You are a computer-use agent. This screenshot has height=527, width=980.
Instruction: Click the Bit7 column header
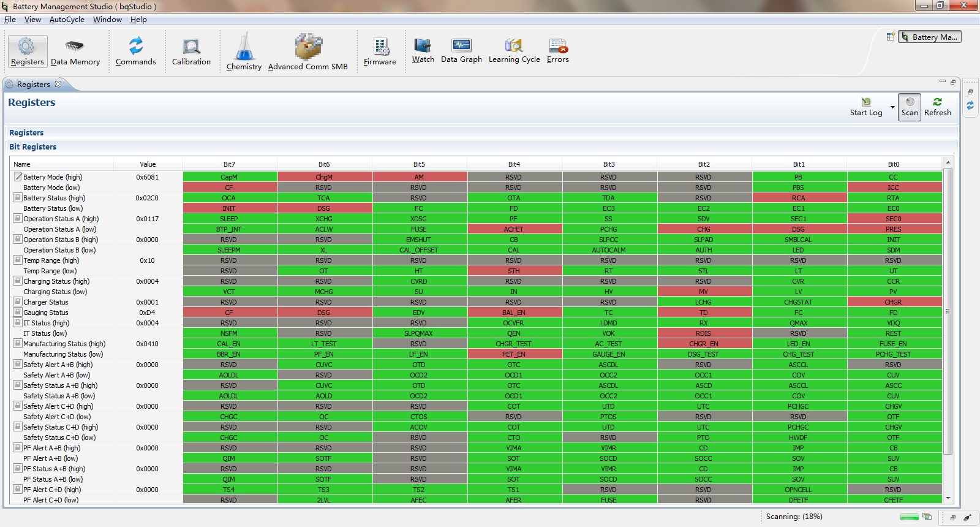point(229,164)
